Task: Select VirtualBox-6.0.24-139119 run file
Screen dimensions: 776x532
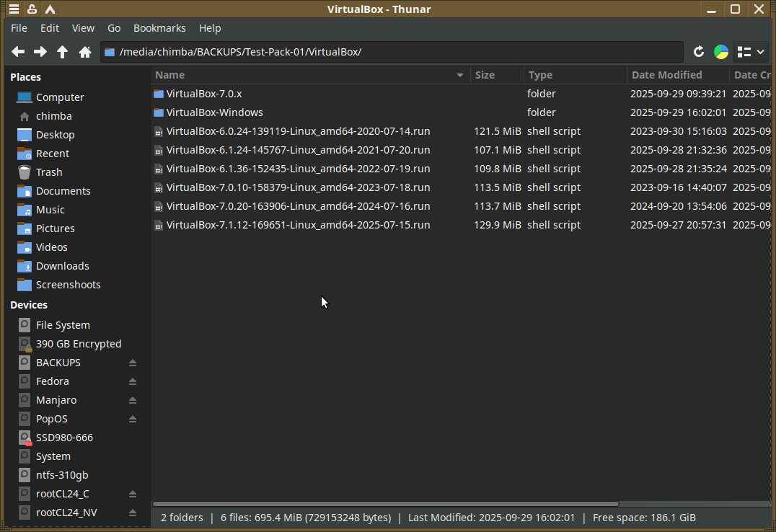Action: pos(298,131)
